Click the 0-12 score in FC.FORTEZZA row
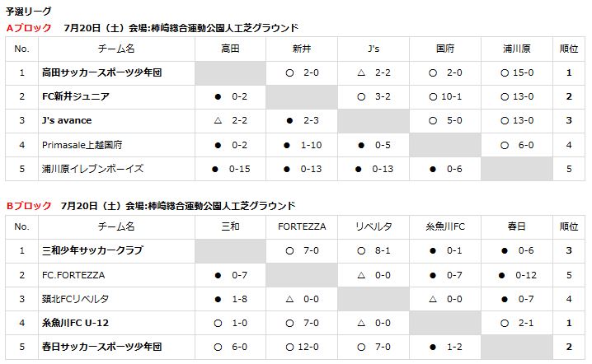 526,275
